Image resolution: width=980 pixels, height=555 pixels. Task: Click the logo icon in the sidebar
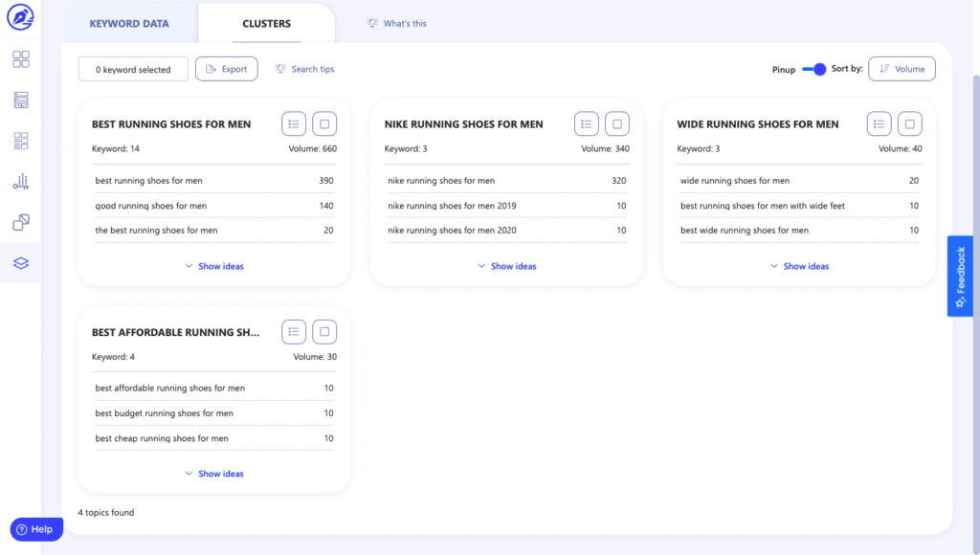20,16
